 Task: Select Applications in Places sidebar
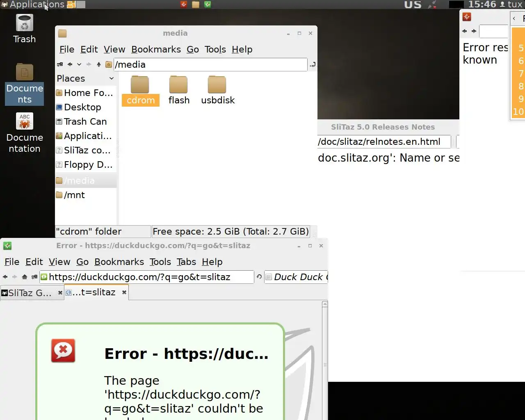pyautogui.click(x=85, y=136)
